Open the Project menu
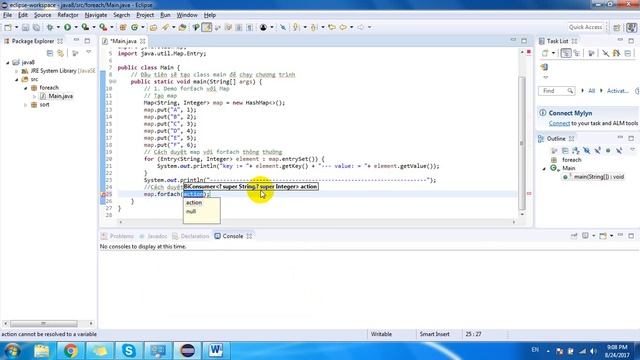Viewport: 640px width, 360px height. (x=145, y=15)
